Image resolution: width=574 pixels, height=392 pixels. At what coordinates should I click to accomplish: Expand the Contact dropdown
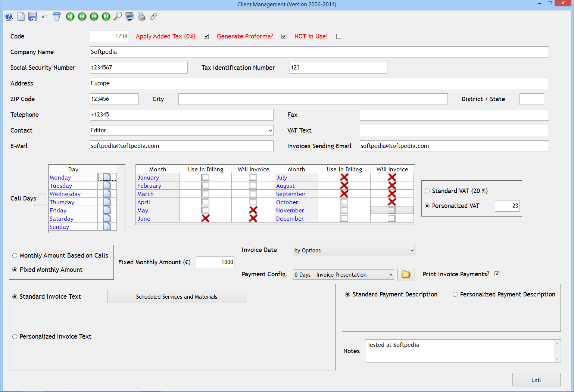270,130
